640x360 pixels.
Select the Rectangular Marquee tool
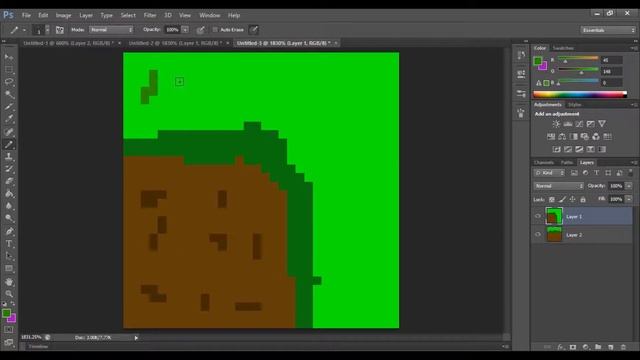click(x=9, y=69)
